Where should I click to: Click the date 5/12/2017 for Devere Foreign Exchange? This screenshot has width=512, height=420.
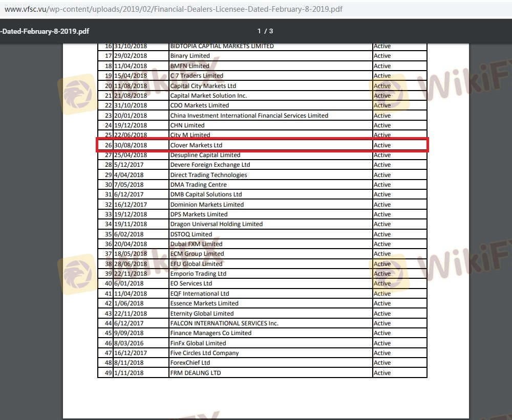[129, 165]
